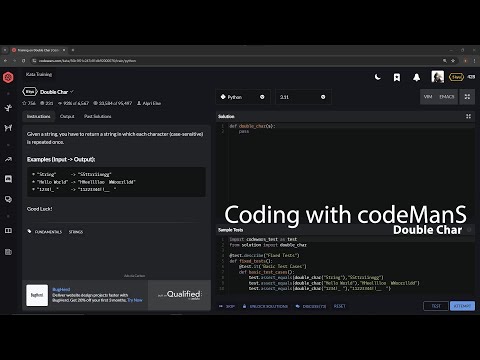Viewport: 480px width, 360px height.
Task: Bookmark this page with the star icon
Action: click(453, 61)
